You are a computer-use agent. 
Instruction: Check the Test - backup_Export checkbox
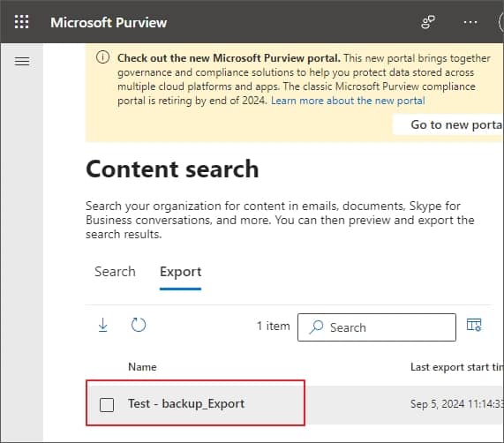(x=107, y=404)
